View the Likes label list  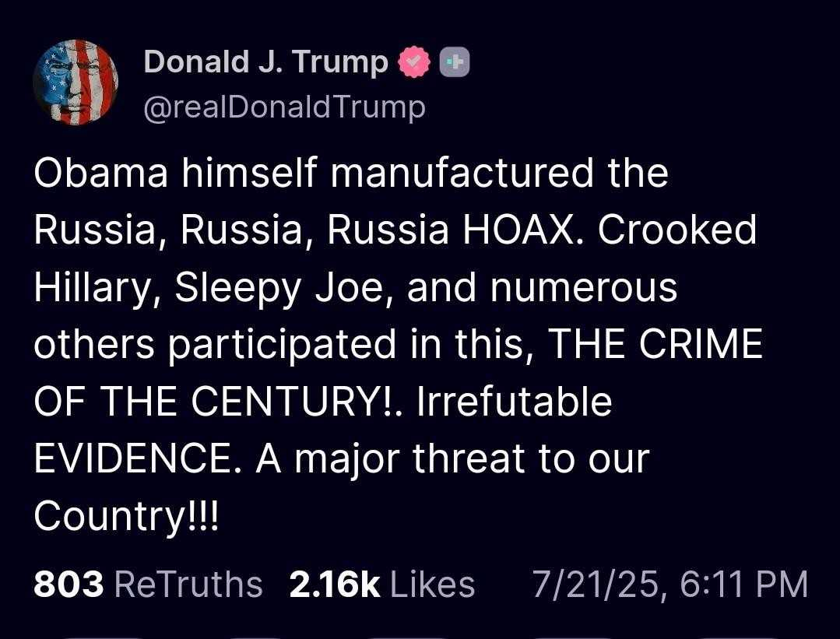[432, 584]
